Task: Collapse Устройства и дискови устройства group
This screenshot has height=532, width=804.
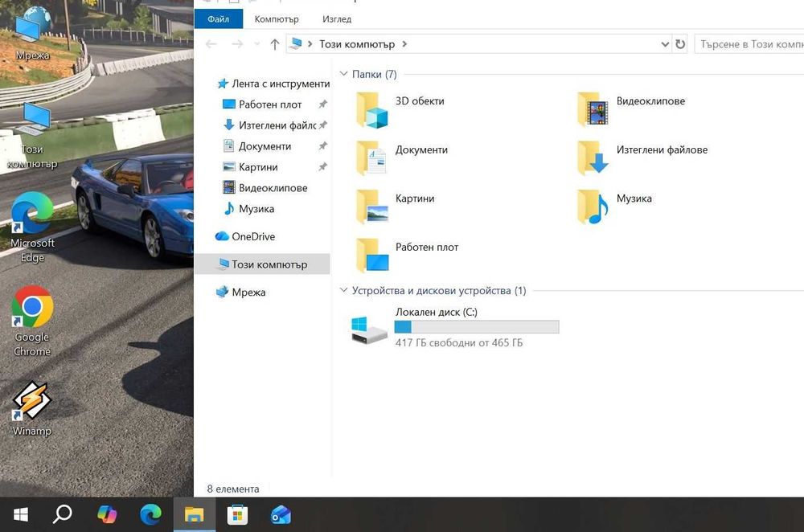Action: pyautogui.click(x=343, y=290)
